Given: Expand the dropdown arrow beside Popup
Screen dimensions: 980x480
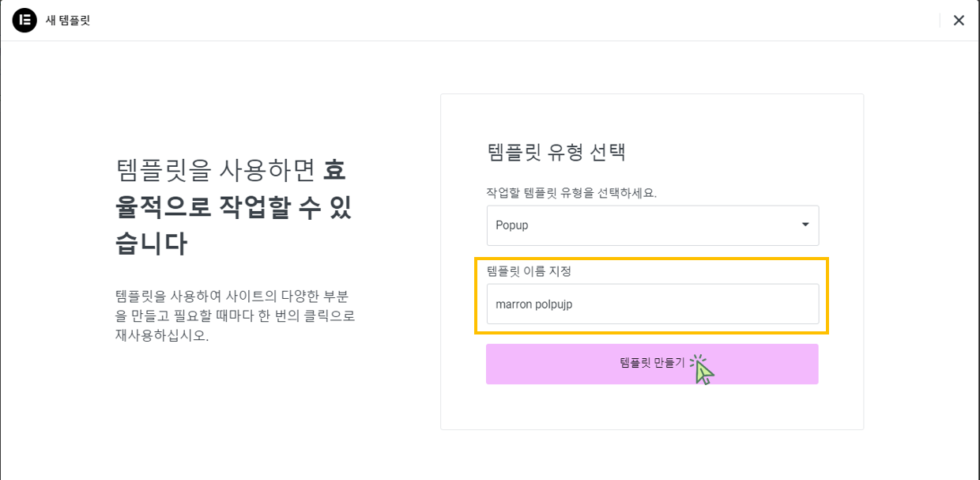Looking at the screenshot, I should click(x=805, y=225).
